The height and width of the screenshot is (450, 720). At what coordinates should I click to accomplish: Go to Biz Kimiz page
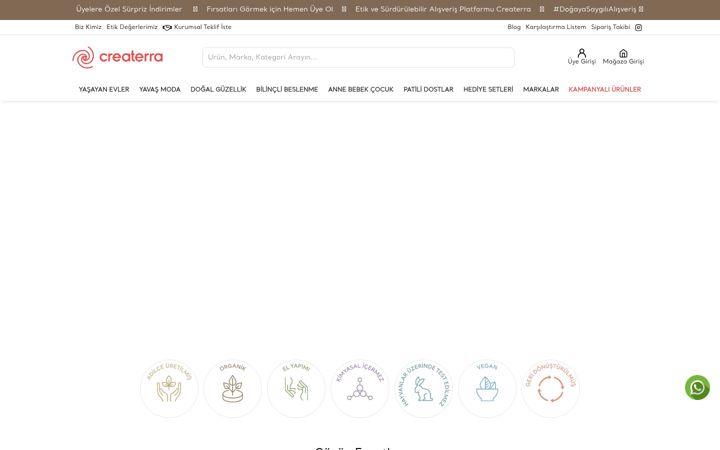(x=88, y=27)
